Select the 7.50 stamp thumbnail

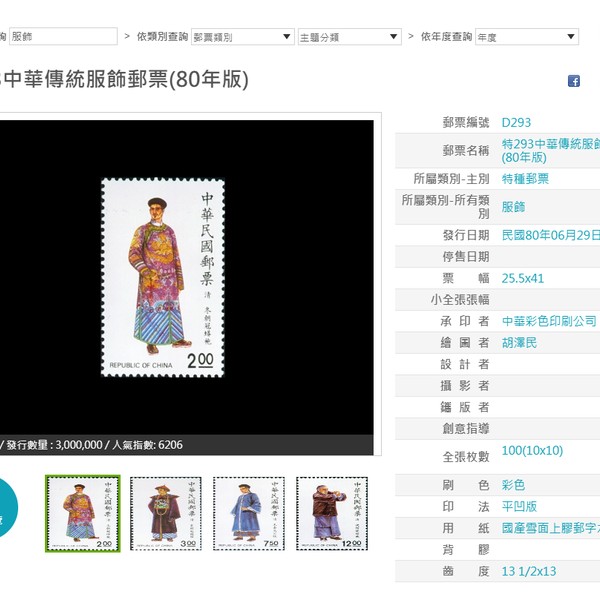[x=249, y=514]
